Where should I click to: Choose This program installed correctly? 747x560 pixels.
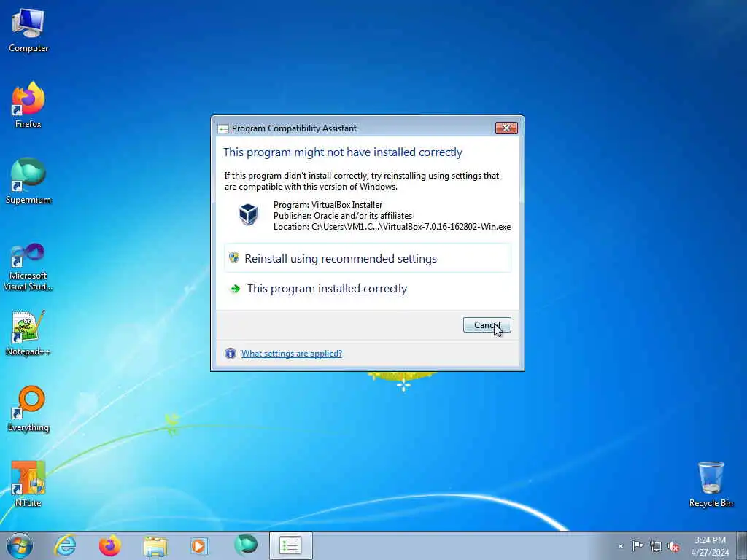pos(368,289)
